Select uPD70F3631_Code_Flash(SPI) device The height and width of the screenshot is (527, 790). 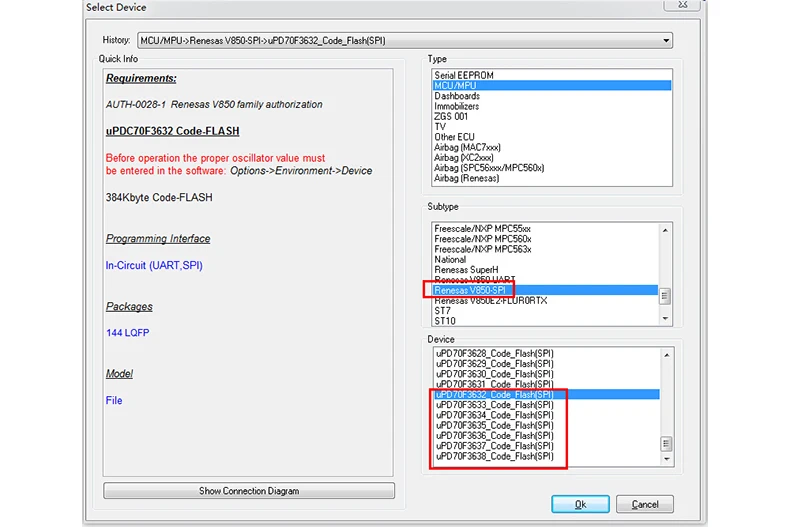tap(547, 384)
